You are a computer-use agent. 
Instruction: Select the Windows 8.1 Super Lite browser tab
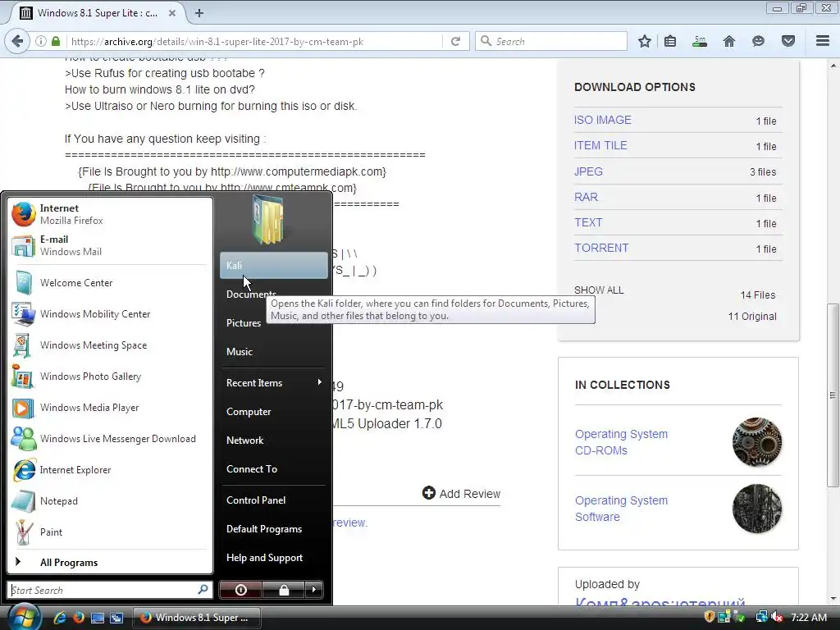pyautogui.click(x=97, y=13)
